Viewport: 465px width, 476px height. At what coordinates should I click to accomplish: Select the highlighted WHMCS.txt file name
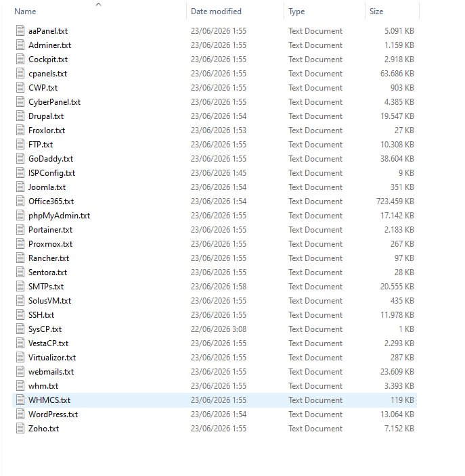49,400
